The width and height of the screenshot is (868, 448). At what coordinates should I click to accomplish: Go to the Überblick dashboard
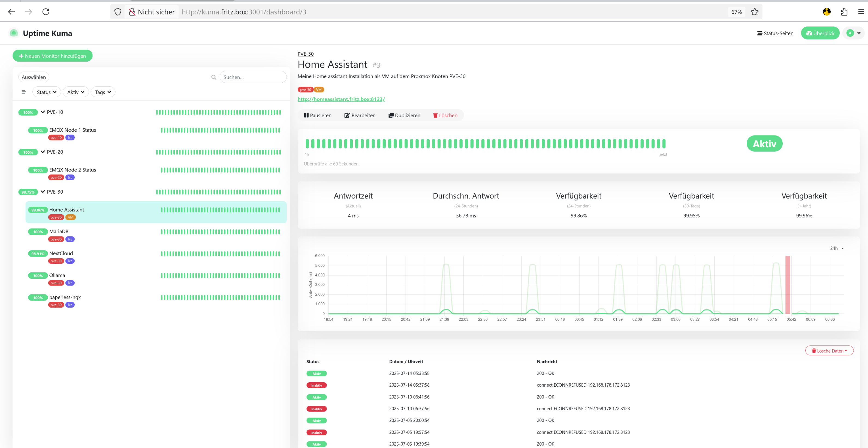pyautogui.click(x=820, y=33)
